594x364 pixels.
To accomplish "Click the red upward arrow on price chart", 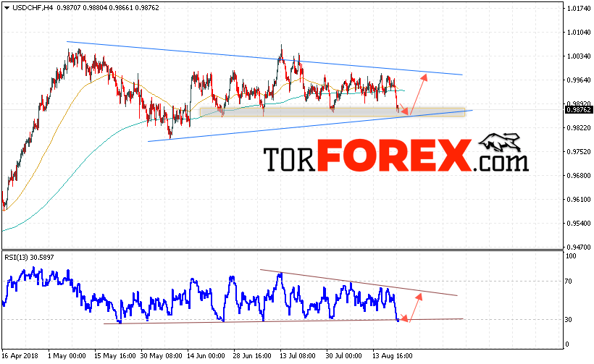I will click(419, 94).
